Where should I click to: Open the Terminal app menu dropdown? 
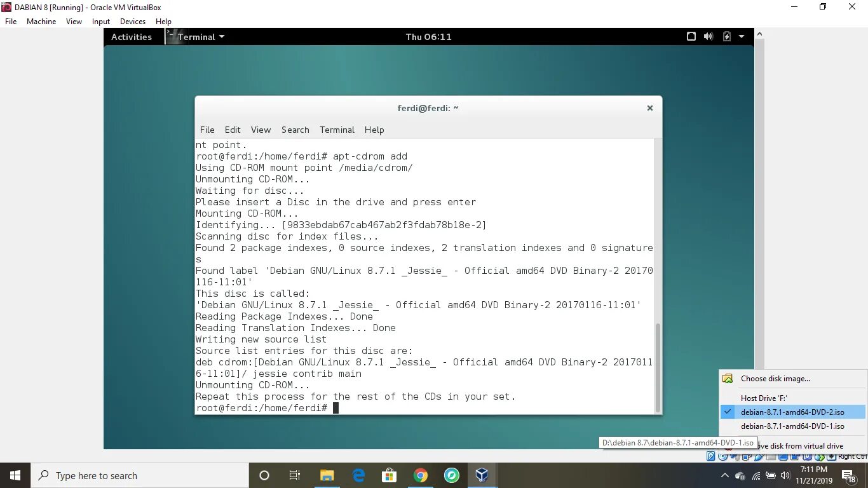click(201, 37)
